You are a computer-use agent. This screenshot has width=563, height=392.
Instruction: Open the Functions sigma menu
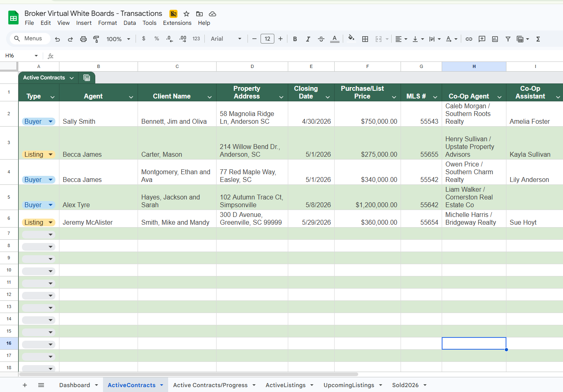pos(538,39)
